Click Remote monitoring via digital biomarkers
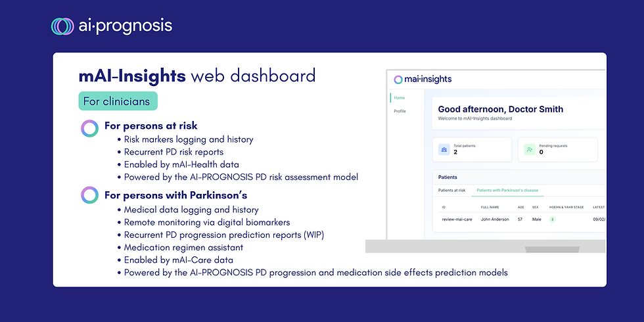644x322 pixels. click(207, 223)
